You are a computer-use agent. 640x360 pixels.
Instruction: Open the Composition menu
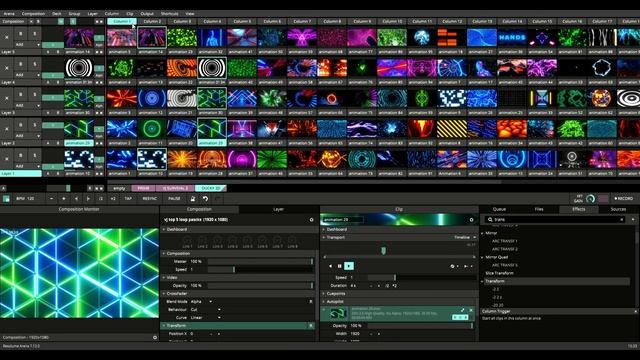pos(33,13)
